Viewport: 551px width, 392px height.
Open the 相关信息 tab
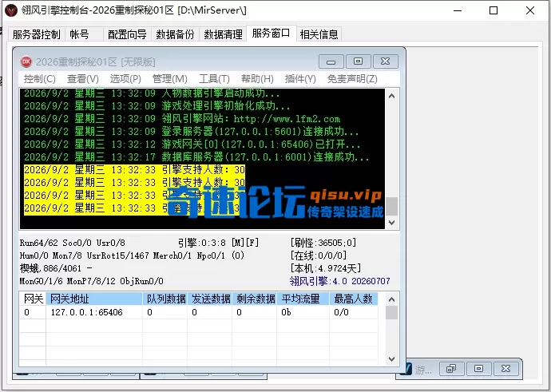319,34
